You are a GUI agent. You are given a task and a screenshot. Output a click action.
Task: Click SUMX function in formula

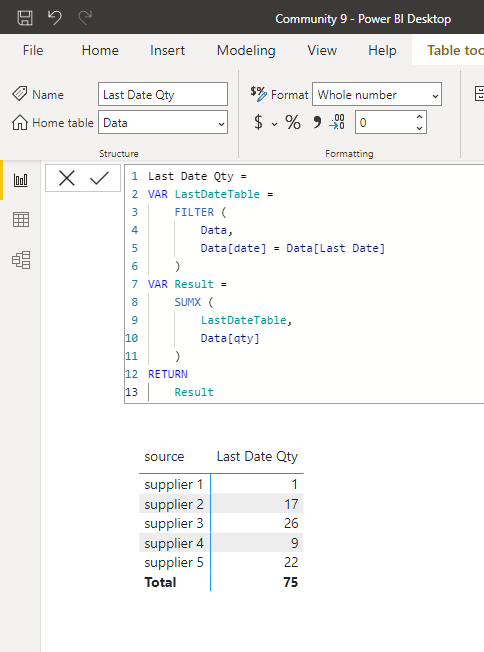pyautogui.click(x=188, y=302)
